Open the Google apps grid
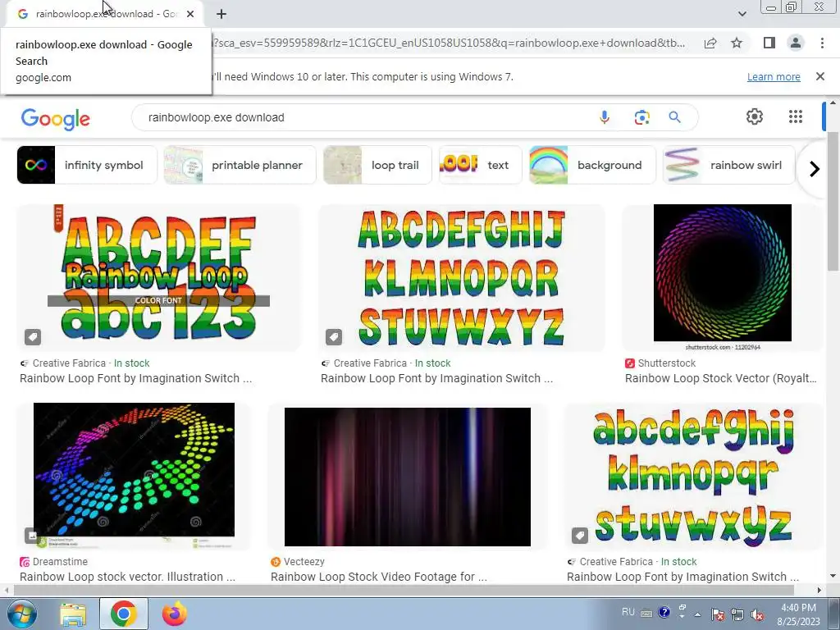The width and height of the screenshot is (840, 630). pyautogui.click(x=796, y=116)
